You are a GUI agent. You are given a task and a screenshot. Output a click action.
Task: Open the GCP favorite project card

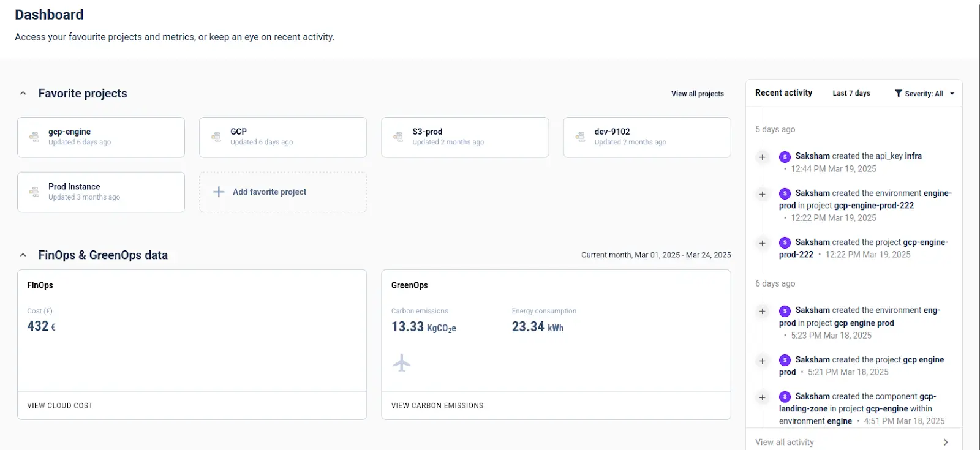click(282, 137)
